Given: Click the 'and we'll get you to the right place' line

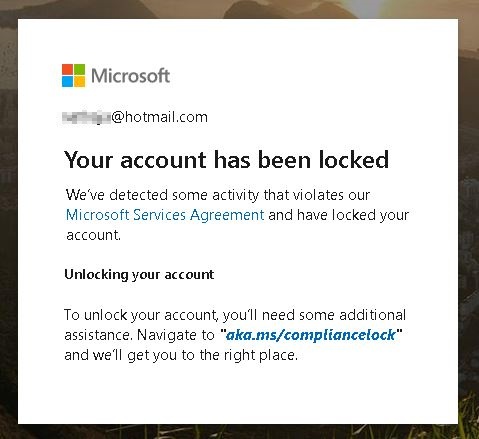Looking at the screenshot, I should click(181, 355).
